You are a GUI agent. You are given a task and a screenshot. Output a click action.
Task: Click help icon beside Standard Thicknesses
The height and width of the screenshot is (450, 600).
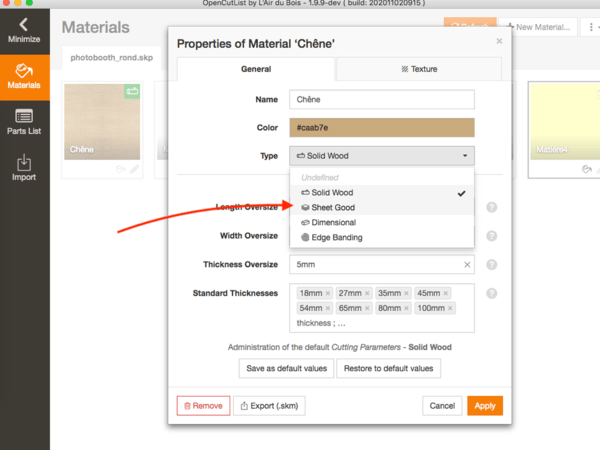click(x=491, y=294)
